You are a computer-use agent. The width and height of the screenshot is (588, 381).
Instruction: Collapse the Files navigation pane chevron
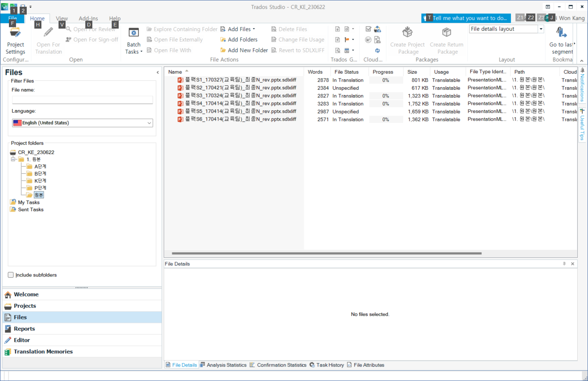157,72
